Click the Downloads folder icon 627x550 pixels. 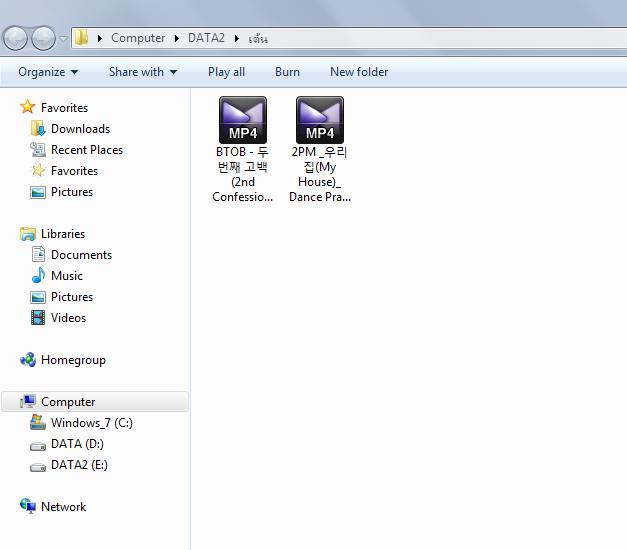click(x=38, y=128)
